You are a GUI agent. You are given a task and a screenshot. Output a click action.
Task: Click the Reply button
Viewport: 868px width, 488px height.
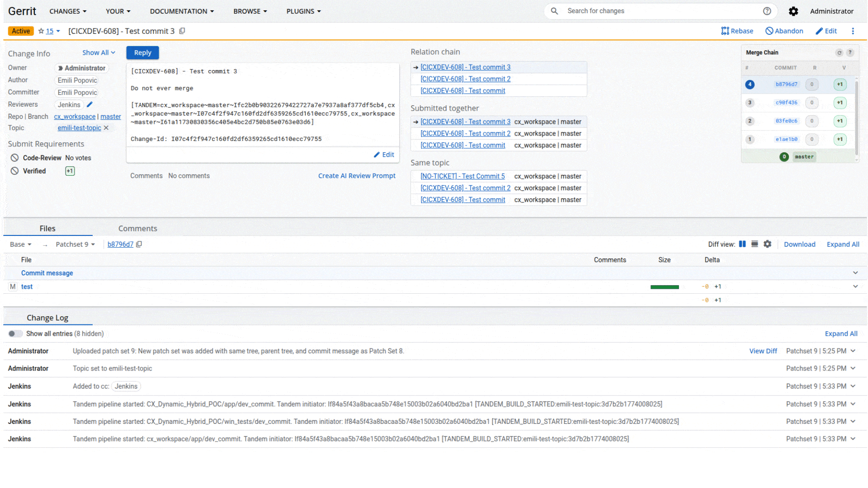pos(142,53)
